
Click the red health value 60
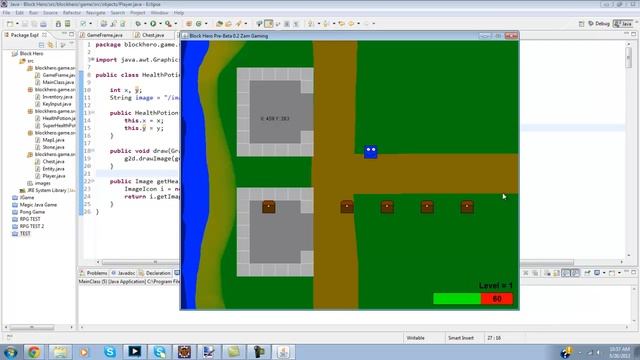click(x=497, y=299)
